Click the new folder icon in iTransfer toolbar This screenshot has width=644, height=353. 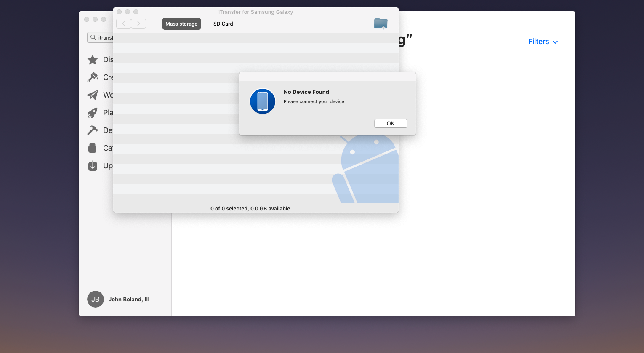click(381, 24)
